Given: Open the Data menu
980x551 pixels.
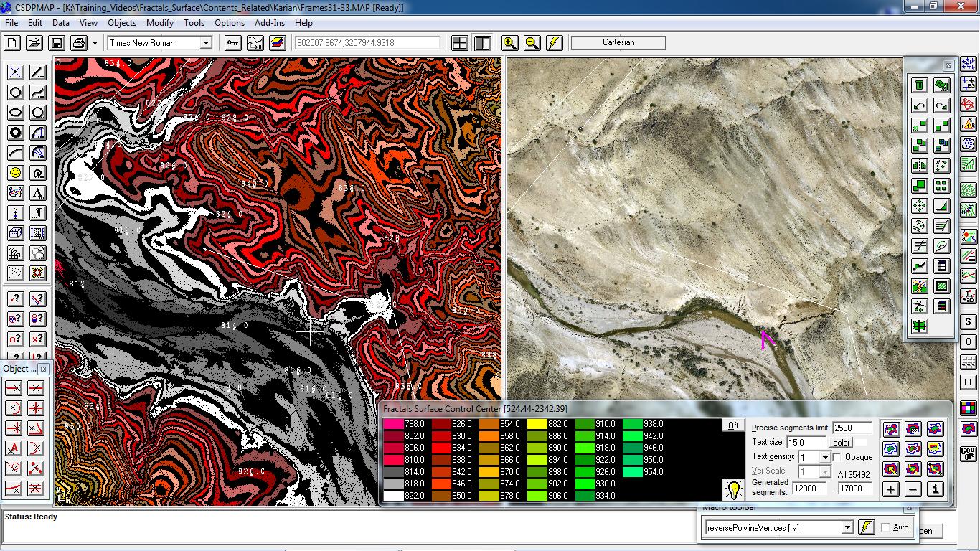Looking at the screenshot, I should coord(61,23).
